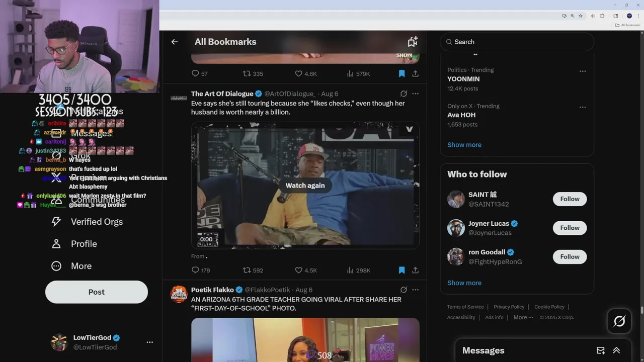Compose a new message in Messages drawer
This screenshot has width=644, height=362.
(601, 350)
